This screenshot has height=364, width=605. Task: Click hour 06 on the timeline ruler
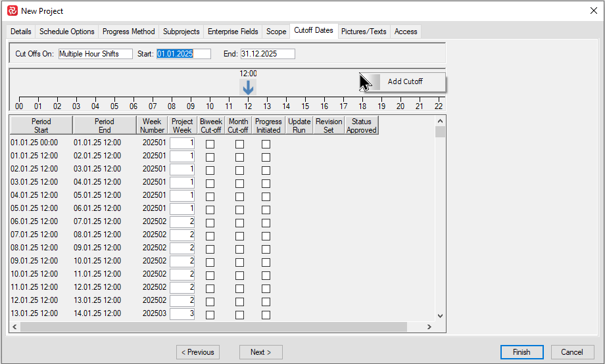(133, 106)
